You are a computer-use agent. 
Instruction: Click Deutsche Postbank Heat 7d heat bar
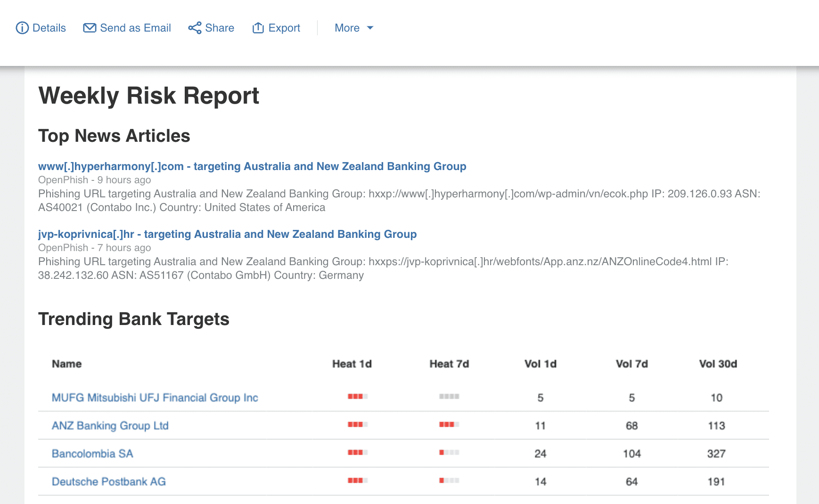[449, 480]
